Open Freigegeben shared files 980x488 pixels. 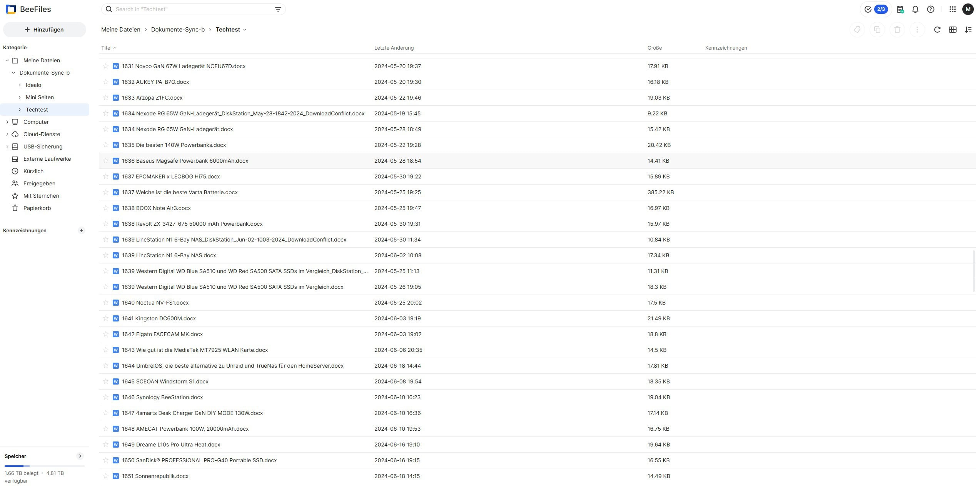click(x=45, y=183)
